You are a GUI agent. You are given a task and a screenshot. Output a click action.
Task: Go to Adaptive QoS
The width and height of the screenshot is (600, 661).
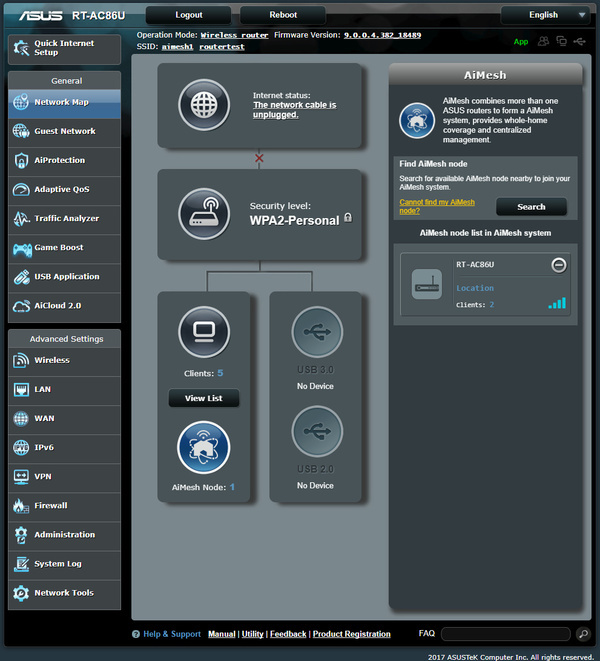coord(64,190)
